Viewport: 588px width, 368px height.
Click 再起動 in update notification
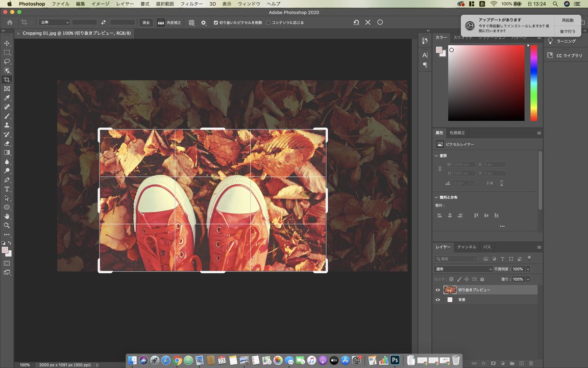(x=567, y=20)
